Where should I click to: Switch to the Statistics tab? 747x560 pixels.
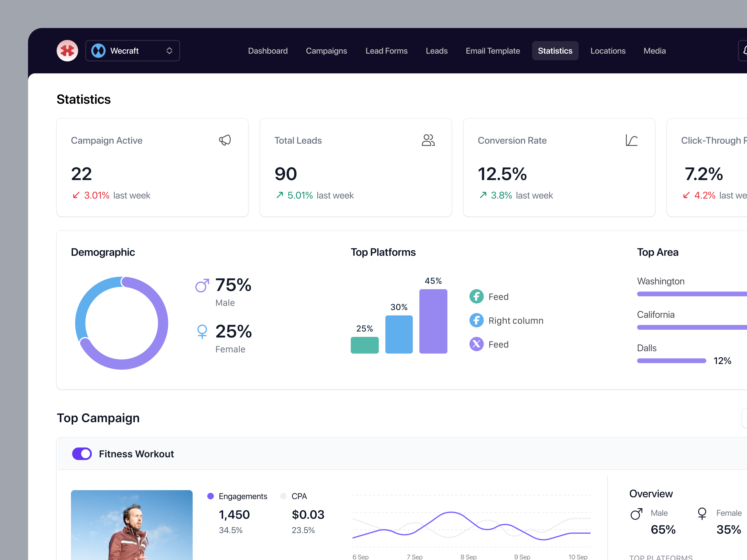point(555,51)
